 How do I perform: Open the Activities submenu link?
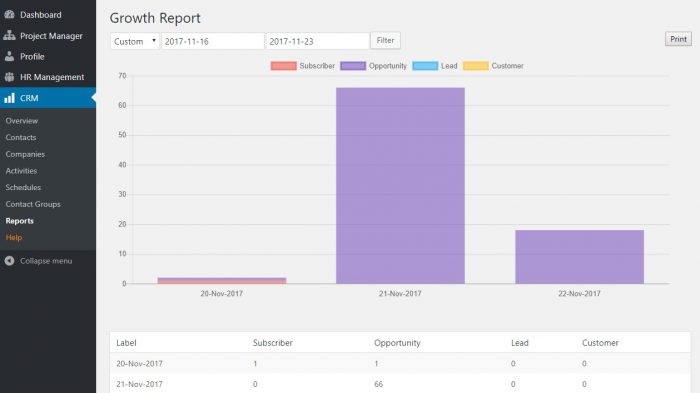click(21, 171)
